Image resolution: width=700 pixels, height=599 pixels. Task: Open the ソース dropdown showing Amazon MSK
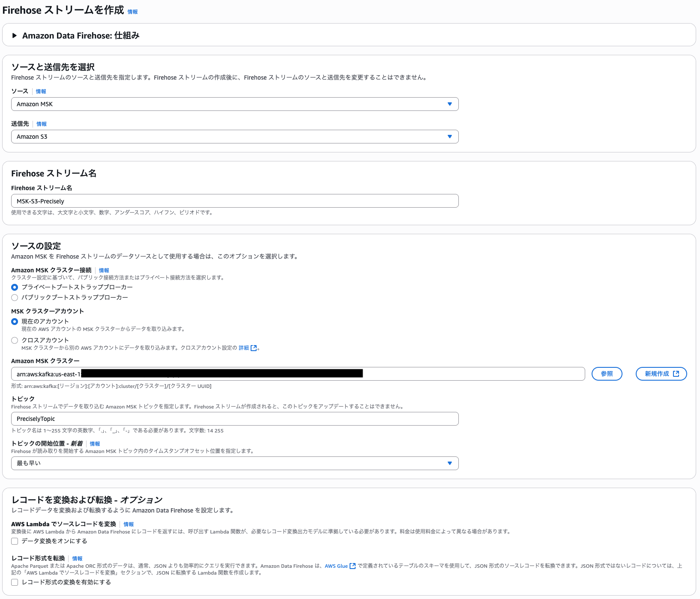pos(235,104)
